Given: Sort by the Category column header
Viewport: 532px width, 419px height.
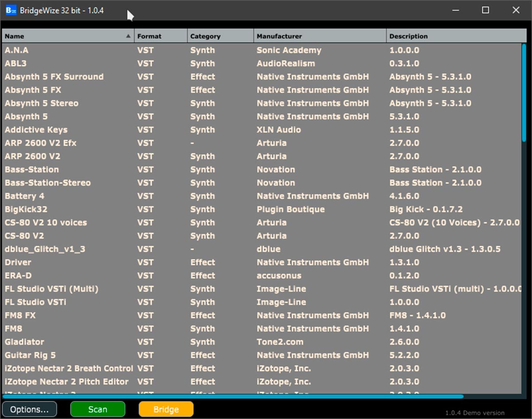Looking at the screenshot, I should (220, 36).
